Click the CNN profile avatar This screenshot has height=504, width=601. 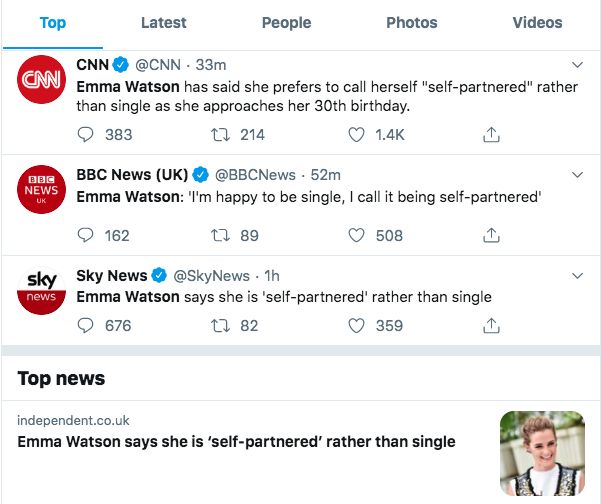tap(42, 80)
